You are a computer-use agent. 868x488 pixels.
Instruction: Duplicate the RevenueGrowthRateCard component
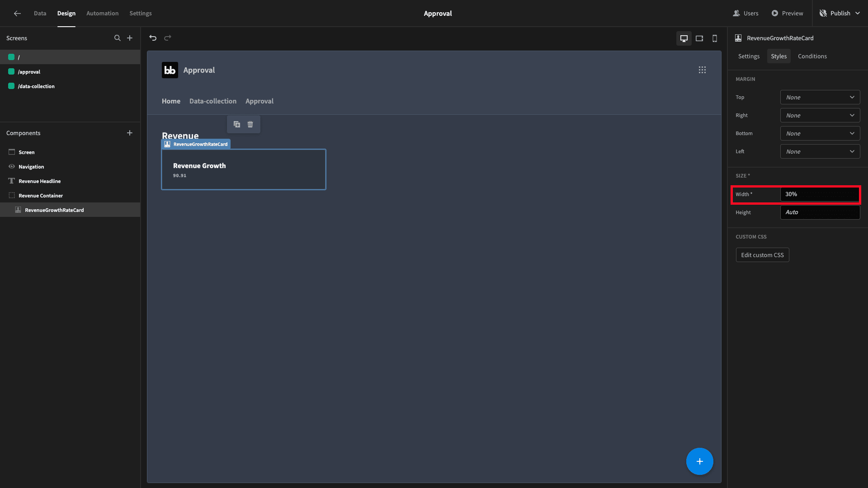coord(237,124)
